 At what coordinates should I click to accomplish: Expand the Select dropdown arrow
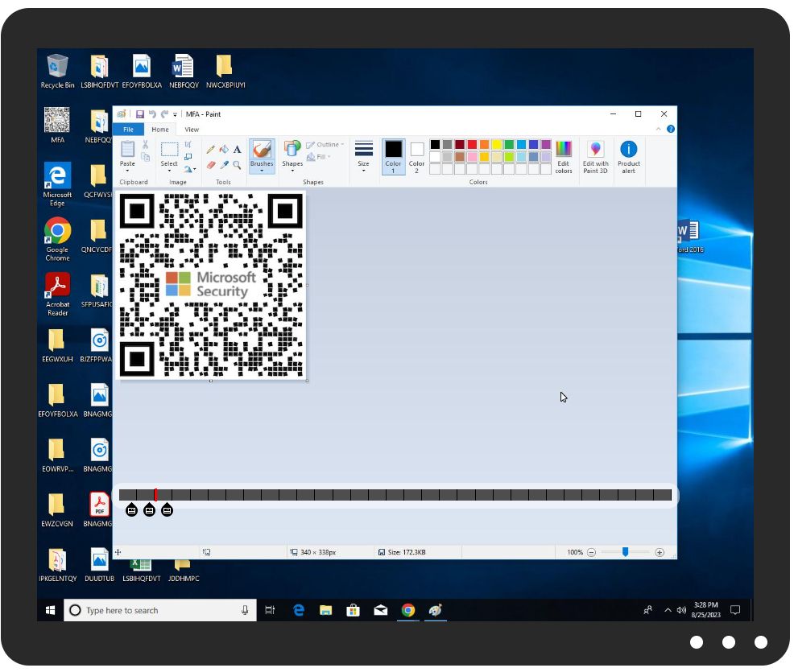(x=169, y=171)
